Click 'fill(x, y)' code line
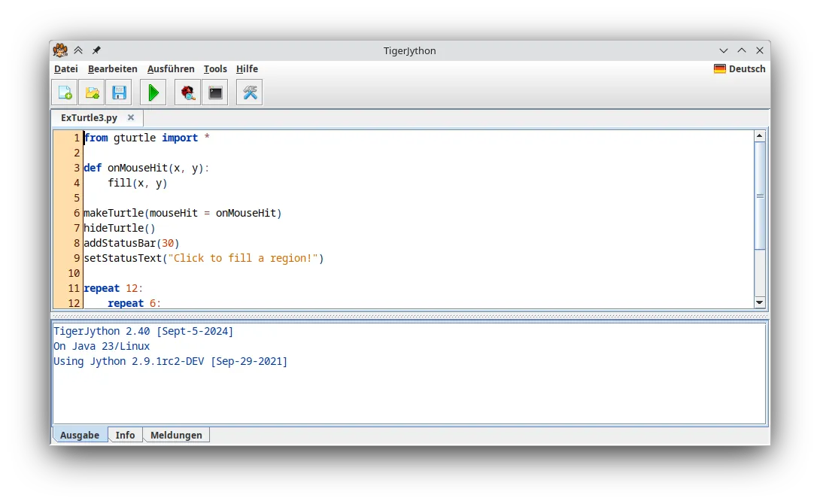820x504 pixels. (138, 183)
